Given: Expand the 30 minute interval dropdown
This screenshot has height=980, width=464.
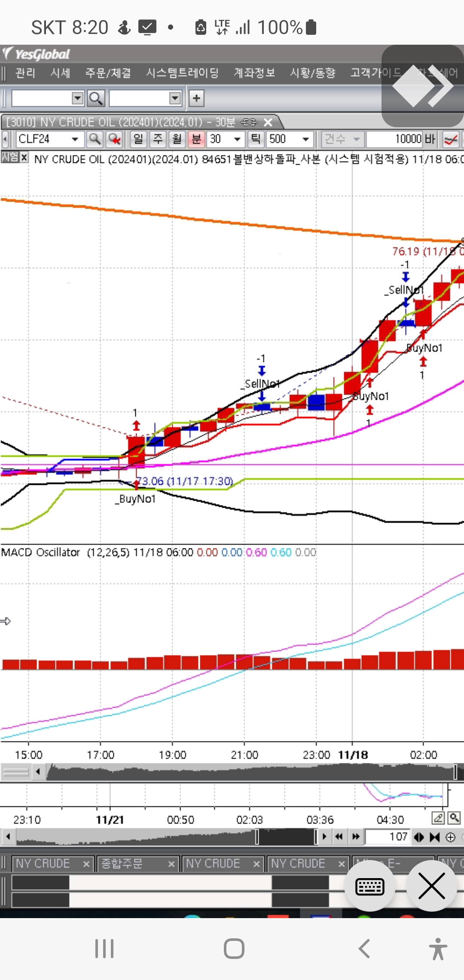Looking at the screenshot, I should (237, 139).
